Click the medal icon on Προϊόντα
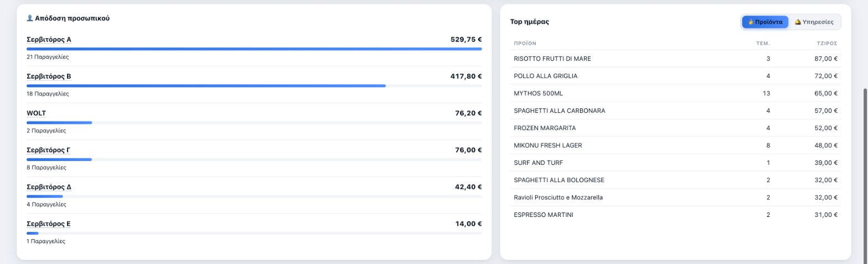 coord(750,22)
